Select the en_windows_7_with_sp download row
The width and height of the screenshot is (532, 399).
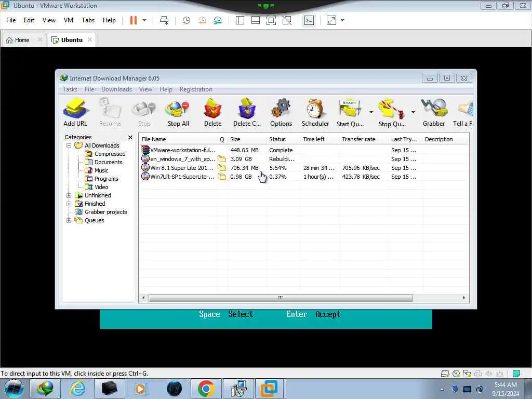[303, 159]
